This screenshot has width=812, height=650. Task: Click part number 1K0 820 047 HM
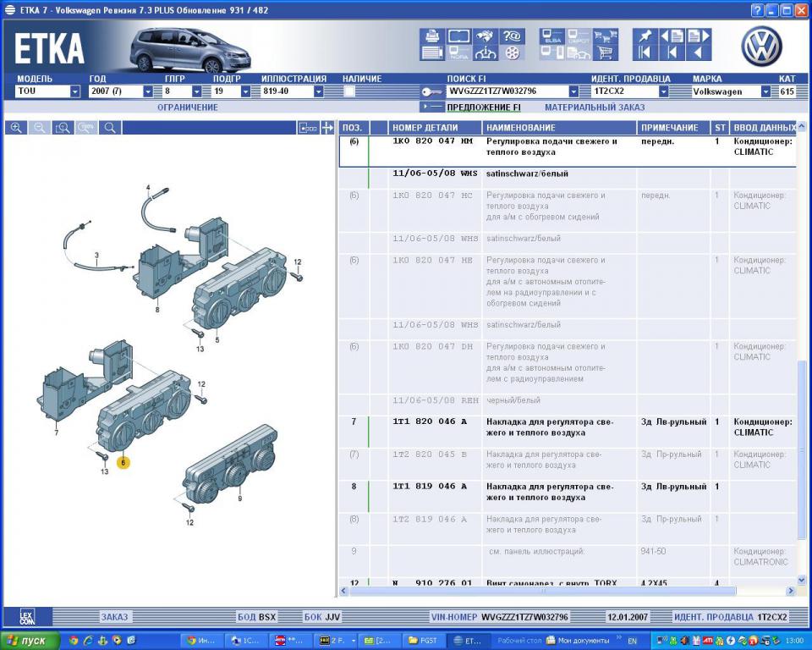(x=432, y=141)
